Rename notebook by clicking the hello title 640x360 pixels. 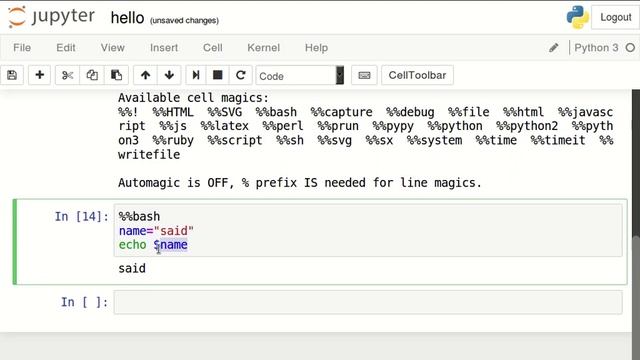(127, 18)
